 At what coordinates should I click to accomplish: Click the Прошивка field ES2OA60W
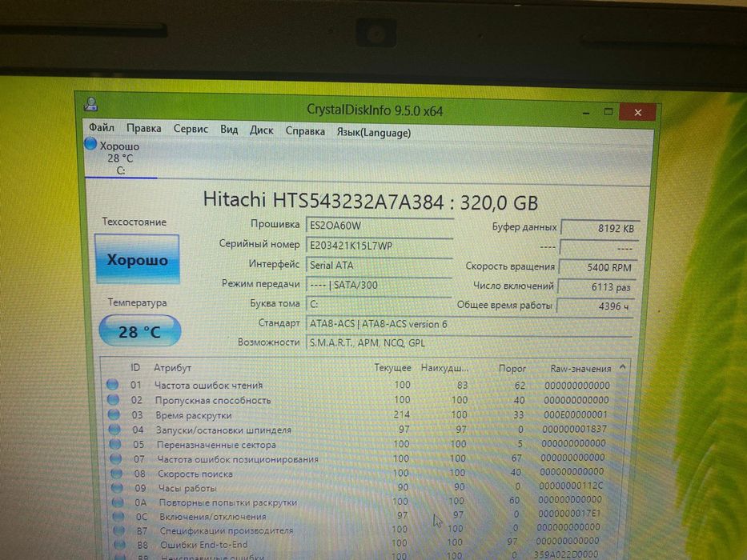click(x=380, y=226)
